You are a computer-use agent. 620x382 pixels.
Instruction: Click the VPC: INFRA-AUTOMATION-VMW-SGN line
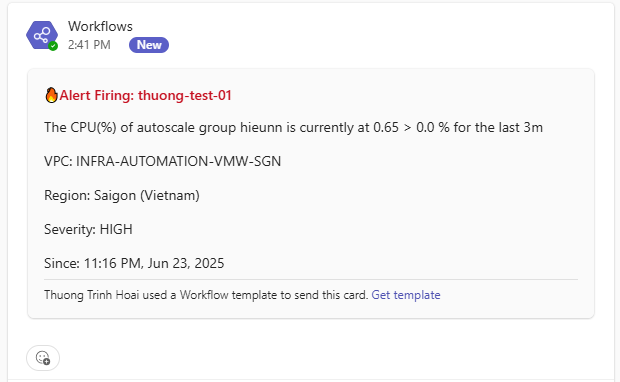[163, 161]
